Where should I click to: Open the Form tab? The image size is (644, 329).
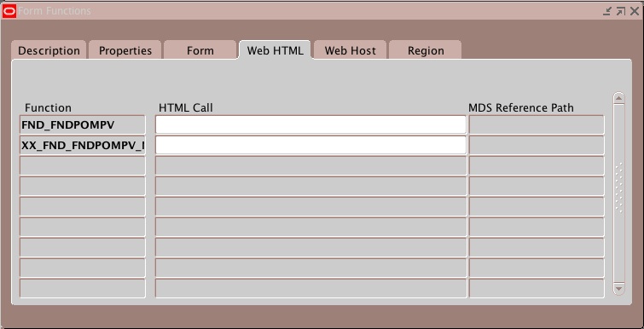200,50
